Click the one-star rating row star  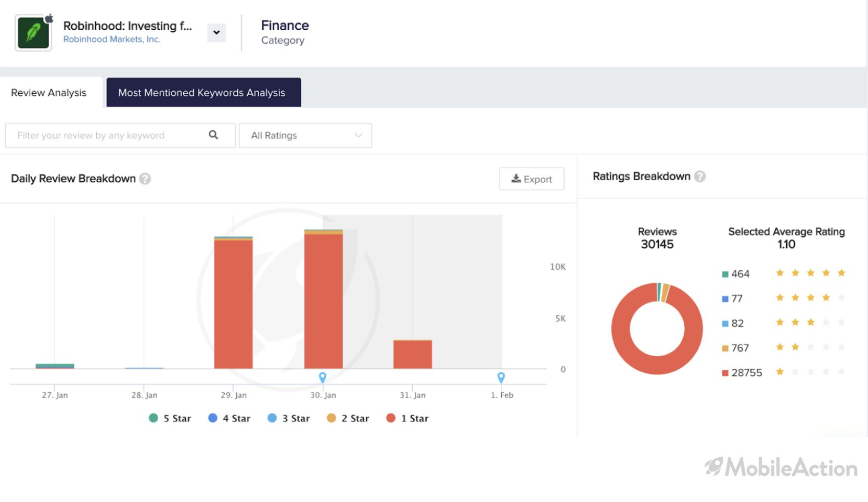780,372
